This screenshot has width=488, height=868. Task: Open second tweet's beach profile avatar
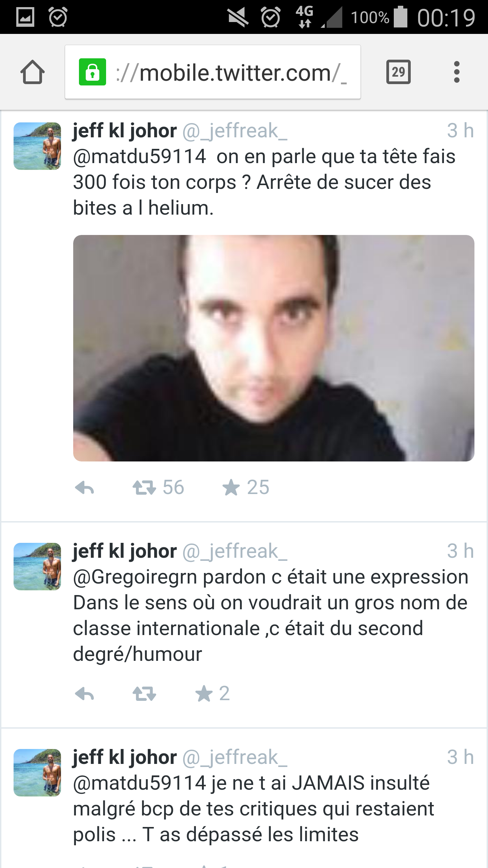[37, 567]
